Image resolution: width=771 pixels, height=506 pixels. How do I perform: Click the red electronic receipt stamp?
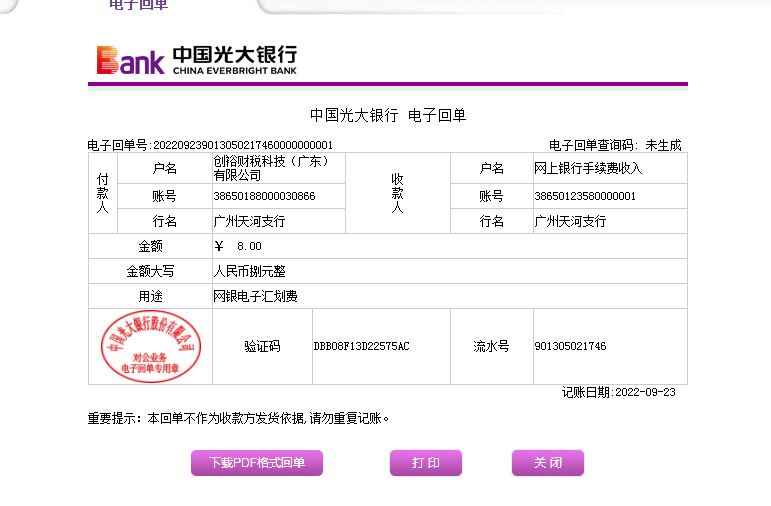(x=150, y=346)
